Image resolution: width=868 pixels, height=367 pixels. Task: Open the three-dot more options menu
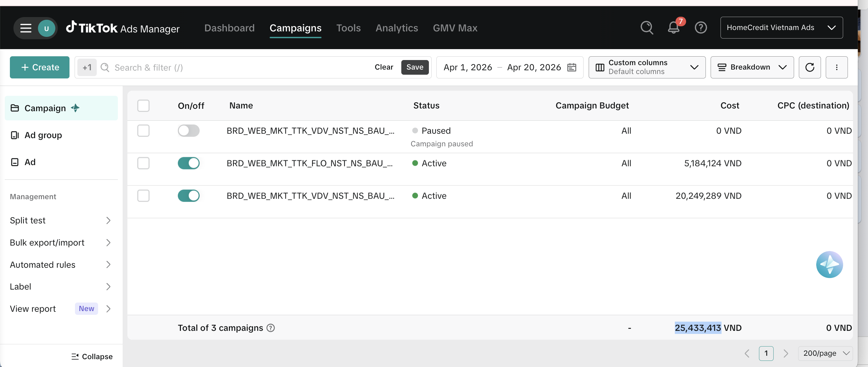837,67
